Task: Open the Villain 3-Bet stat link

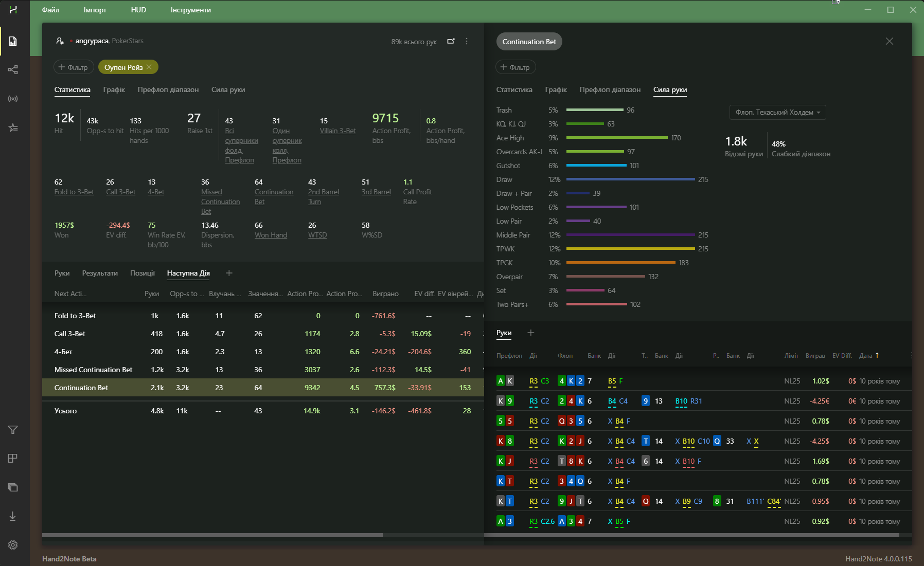Action: pos(338,131)
